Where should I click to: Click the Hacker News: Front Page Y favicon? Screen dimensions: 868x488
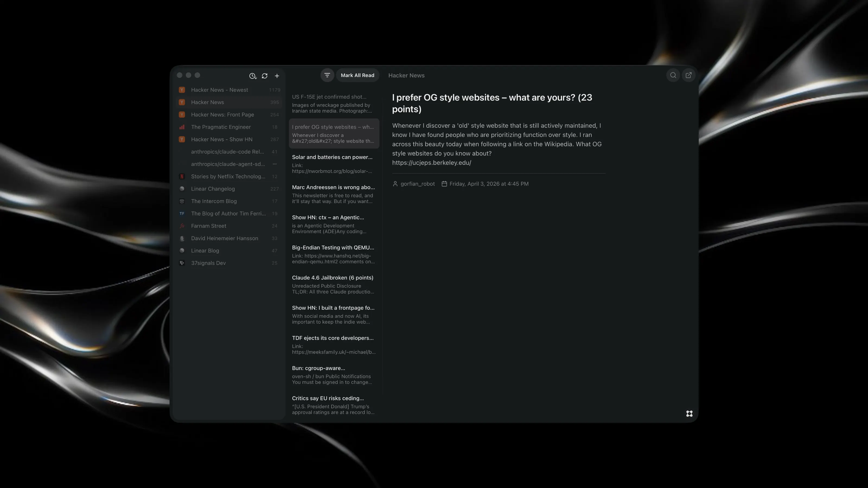182,114
